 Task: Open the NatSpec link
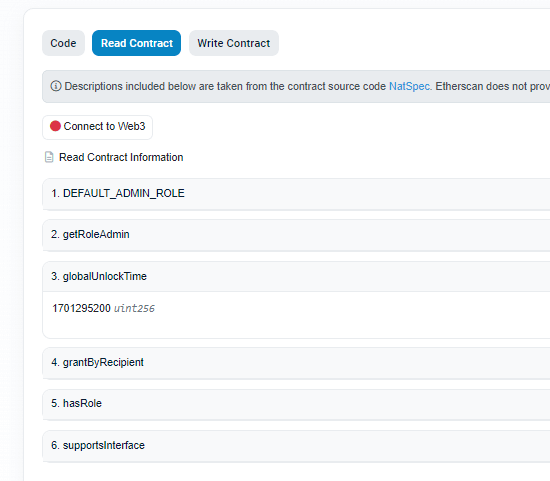coord(409,86)
